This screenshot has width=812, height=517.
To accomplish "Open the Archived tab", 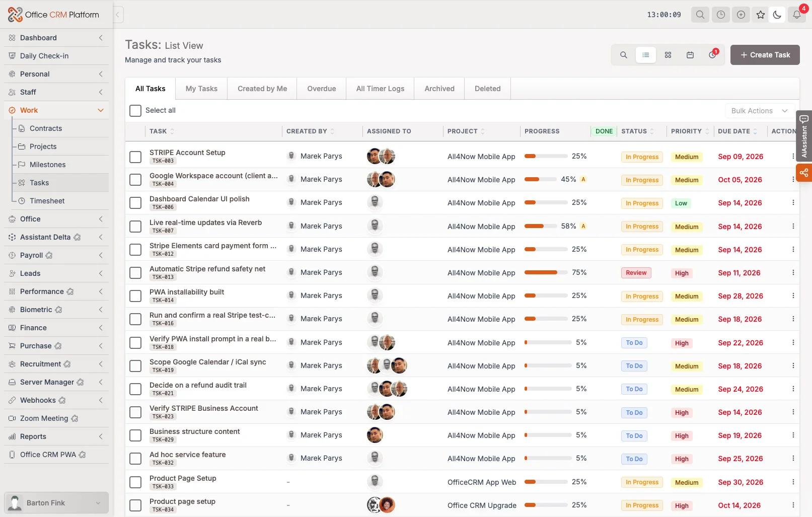I will [x=439, y=89].
